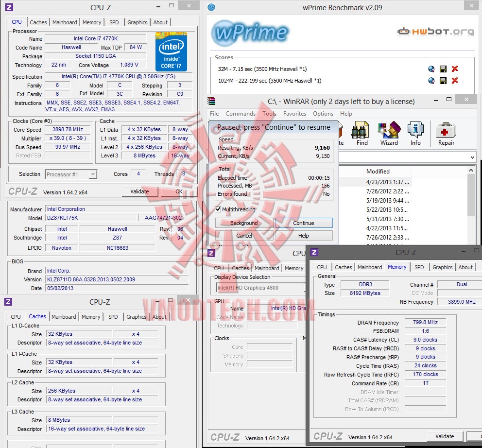The height and width of the screenshot is (448, 482).
Task: Click the WinRAR books icon in title bar
Action: point(211,101)
